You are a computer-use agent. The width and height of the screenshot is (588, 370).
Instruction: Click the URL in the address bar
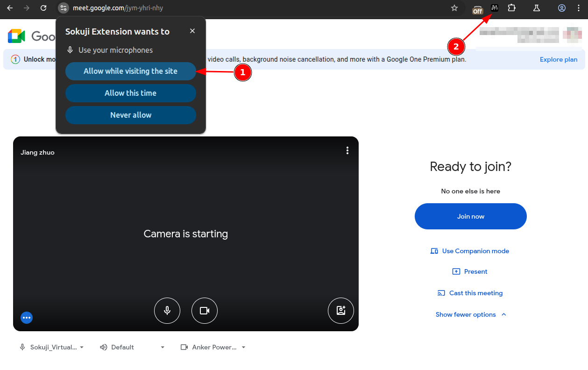[x=118, y=8]
